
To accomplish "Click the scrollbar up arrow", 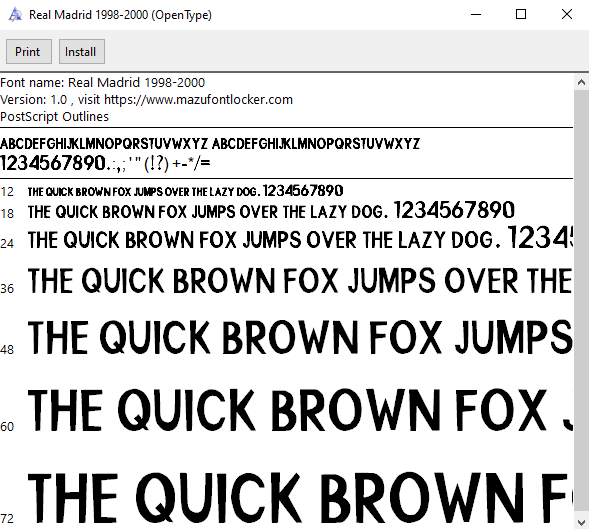I will 581,82.
